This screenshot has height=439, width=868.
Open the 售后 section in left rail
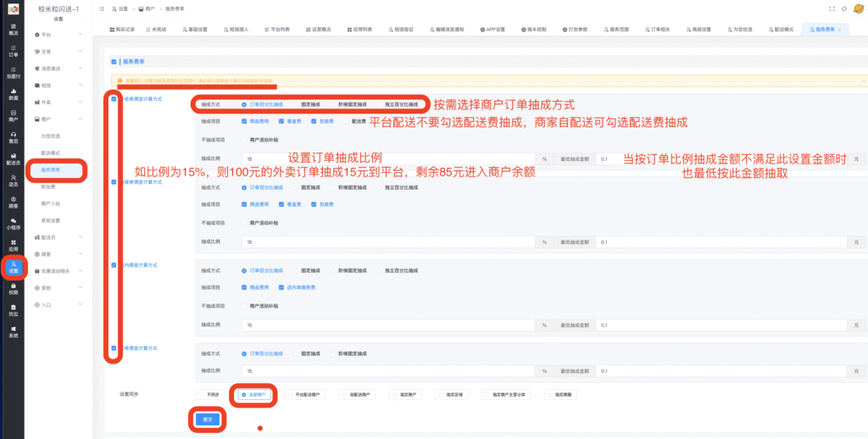[x=14, y=137]
